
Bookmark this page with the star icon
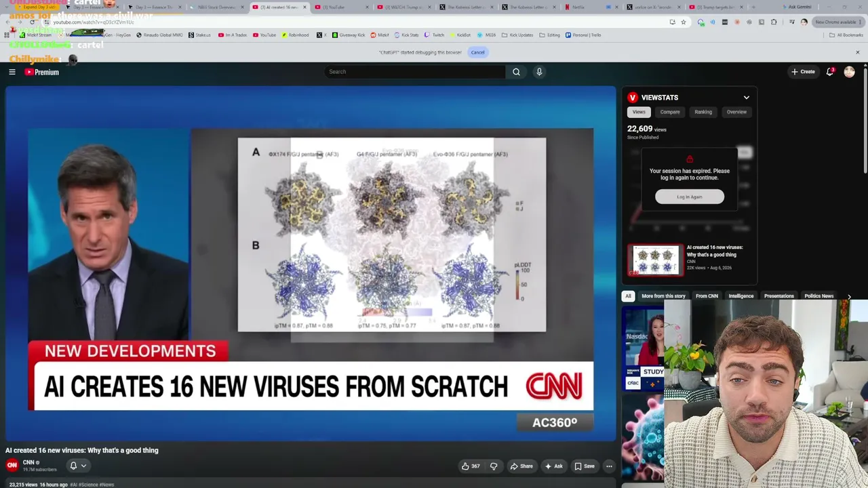(684, 22)
